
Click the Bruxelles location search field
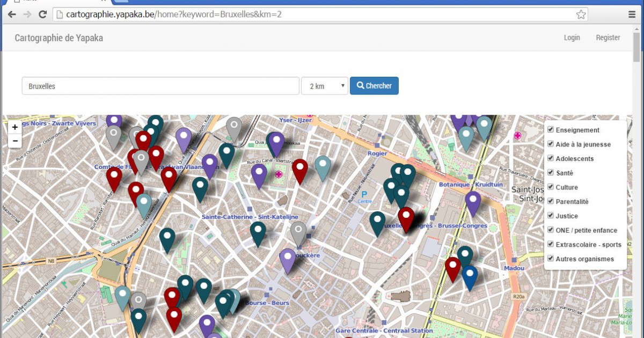click(160, 86)
